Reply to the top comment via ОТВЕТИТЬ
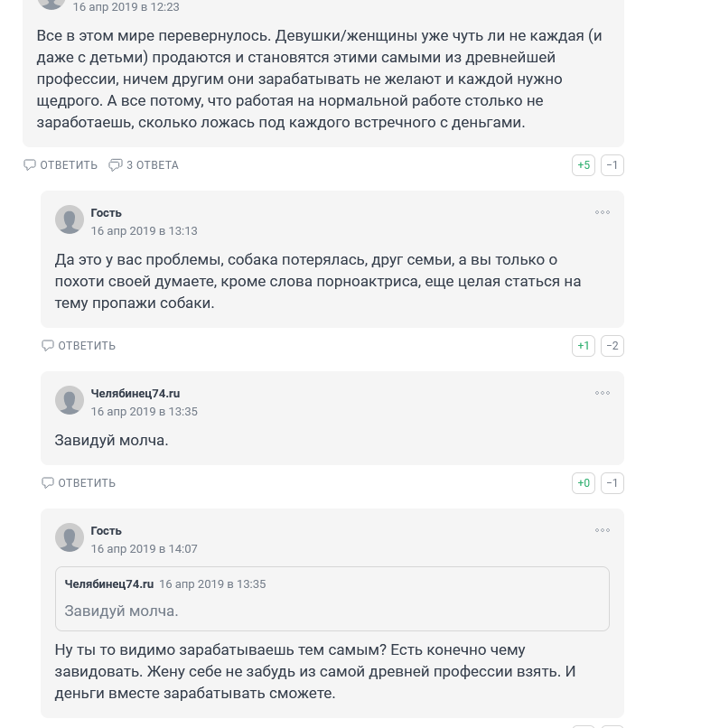 pyautogui.click(x=61, y=165)
